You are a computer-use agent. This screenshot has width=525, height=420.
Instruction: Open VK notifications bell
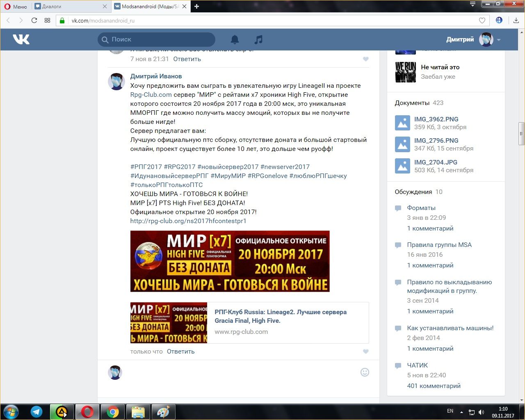(x=235, y=39)
